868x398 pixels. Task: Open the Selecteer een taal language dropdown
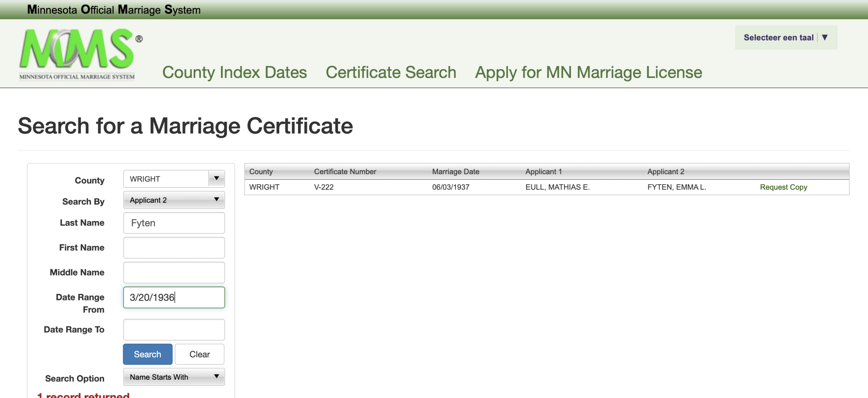[x=778, y=38]
